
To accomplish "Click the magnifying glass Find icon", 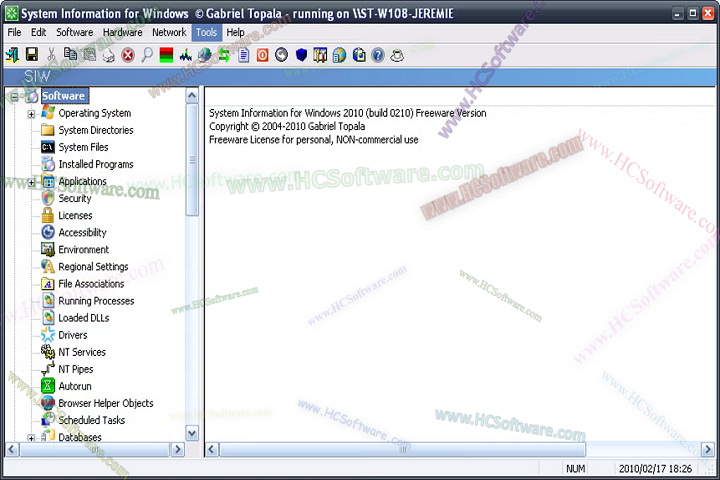I will 147,55.
